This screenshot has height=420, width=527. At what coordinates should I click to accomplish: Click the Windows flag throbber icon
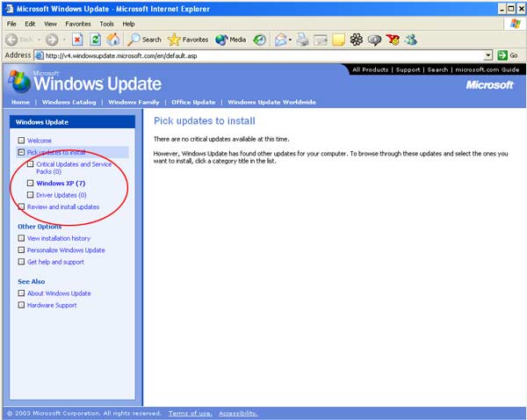click(x=516, y=24)
